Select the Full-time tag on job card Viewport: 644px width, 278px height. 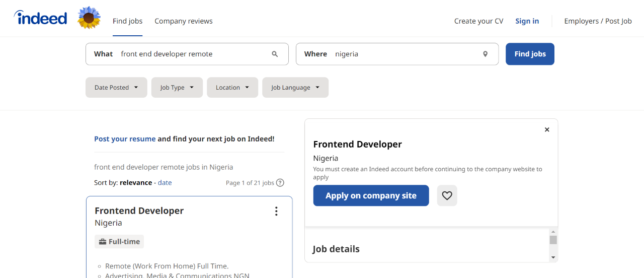[119, 242]
